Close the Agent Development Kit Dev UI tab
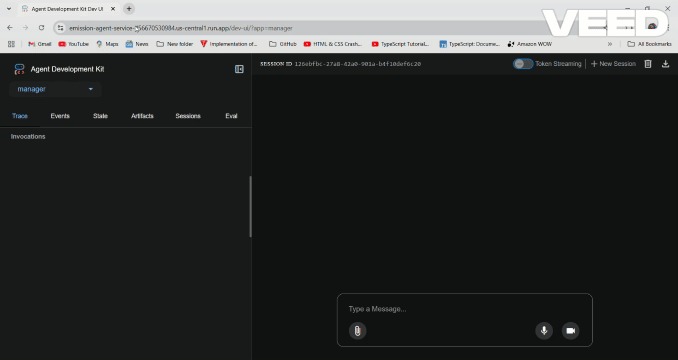The height and width of the screenshot is (360, 678). tap(113, 9)
